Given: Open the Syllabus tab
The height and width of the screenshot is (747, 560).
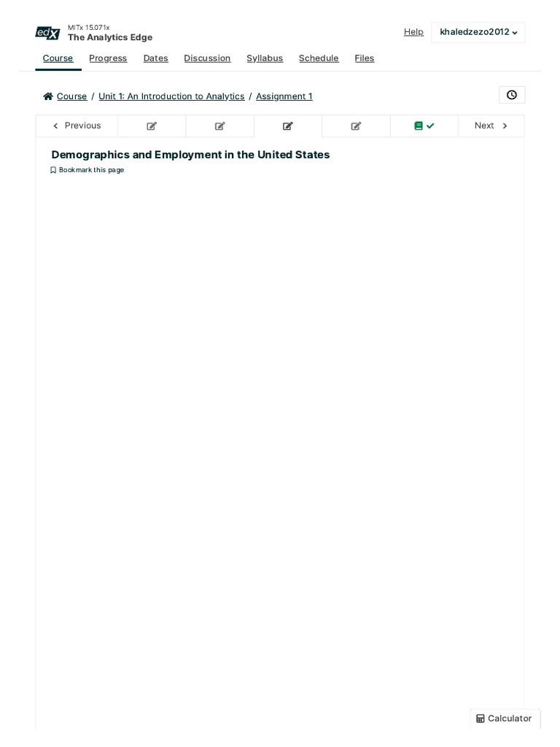Looking at the screenshot, I should pos(265,58).
